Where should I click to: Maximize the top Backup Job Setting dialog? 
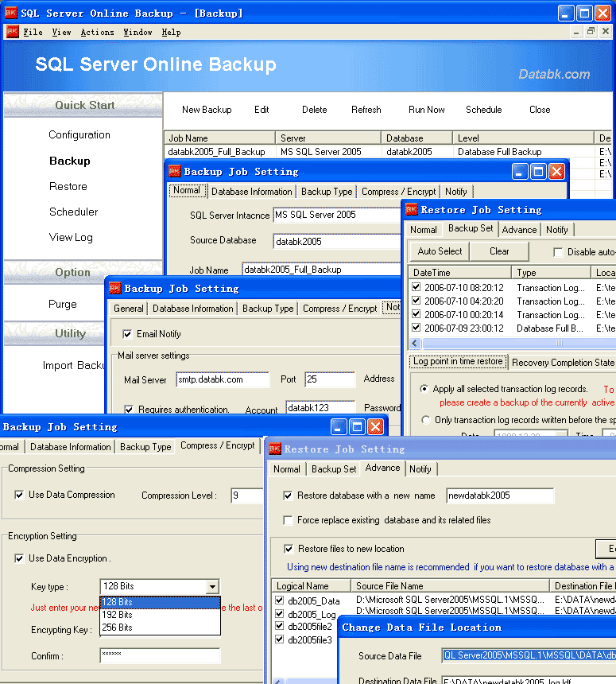coord(538,172)
